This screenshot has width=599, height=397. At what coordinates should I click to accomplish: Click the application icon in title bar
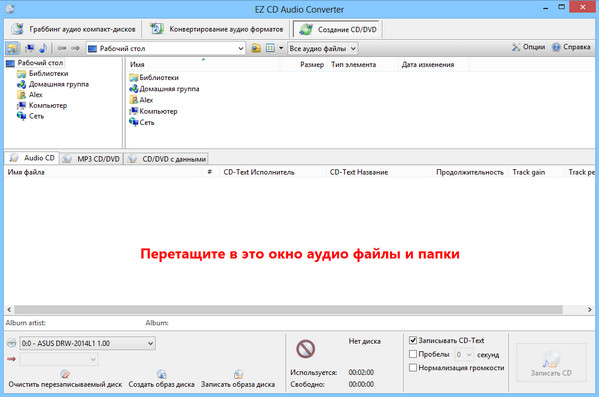(10, 9)
